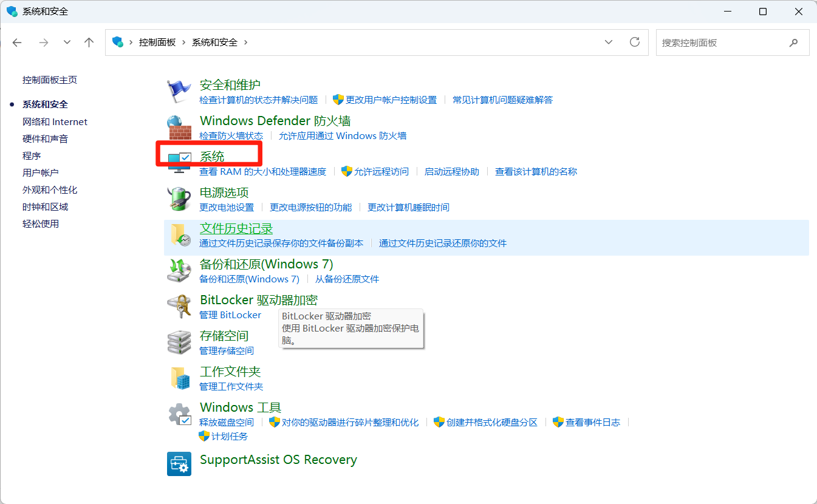Go back with the back arrow
Image resolution: width=817 pixels, height=504 pixels.
[x=17, y=43]
